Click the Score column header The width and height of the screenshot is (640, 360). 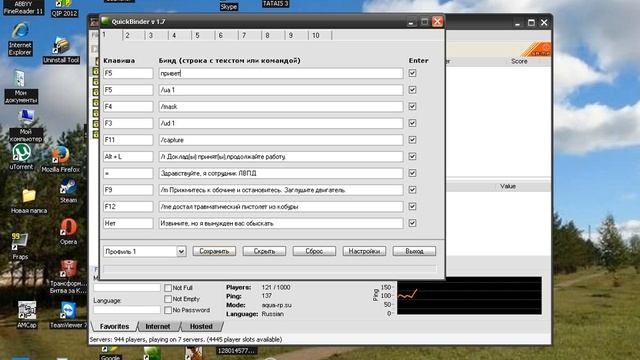(x=519, y=61)
